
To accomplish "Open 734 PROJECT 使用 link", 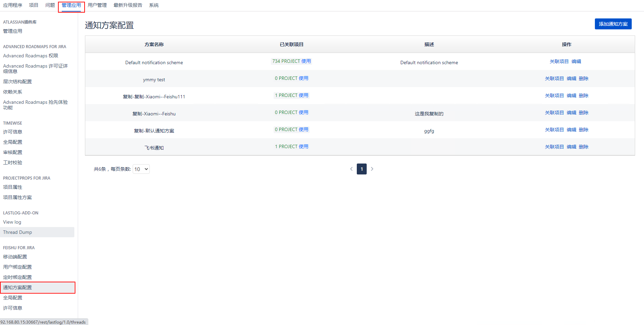I will point(291,61).
